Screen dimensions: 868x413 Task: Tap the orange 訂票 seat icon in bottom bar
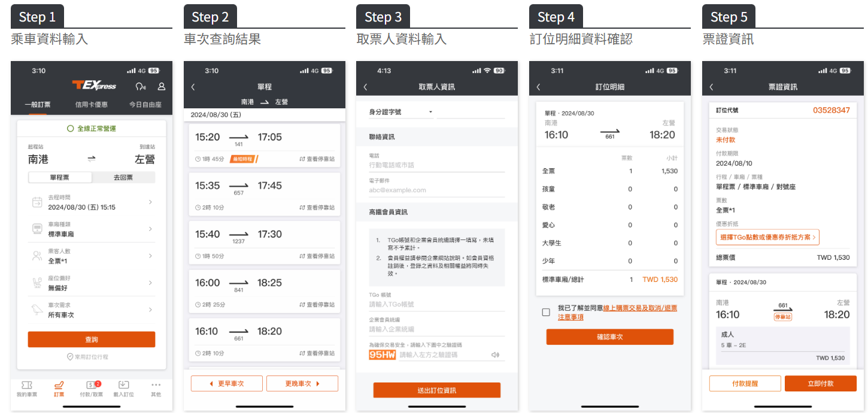60,388
